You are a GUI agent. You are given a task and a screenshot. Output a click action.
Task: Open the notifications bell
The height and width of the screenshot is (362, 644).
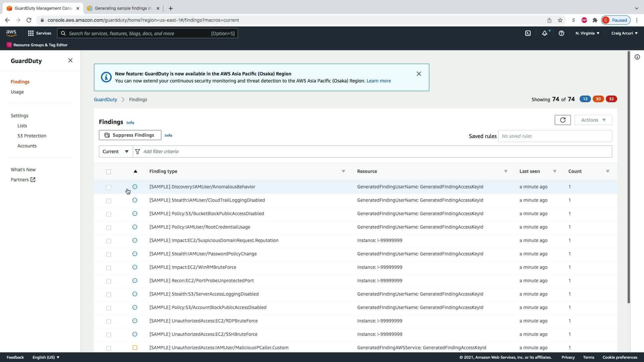[x=545, y=33]
